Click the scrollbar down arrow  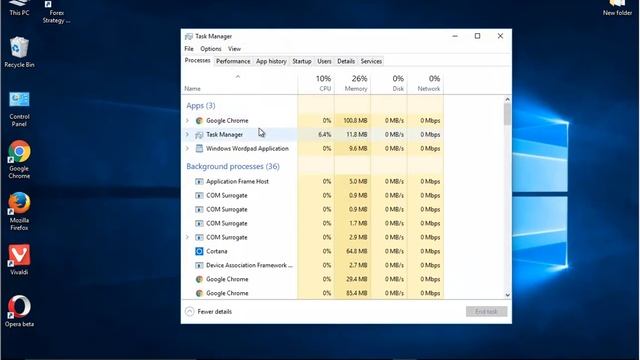[x=507, y=295]
